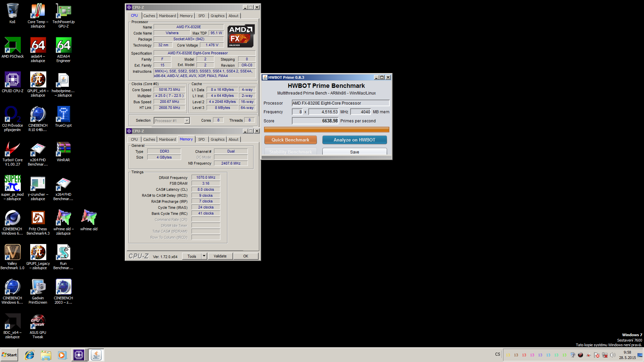Click the Validate button in CPU-Z
Screen dimensions: 644x362
tap(220, 256)
